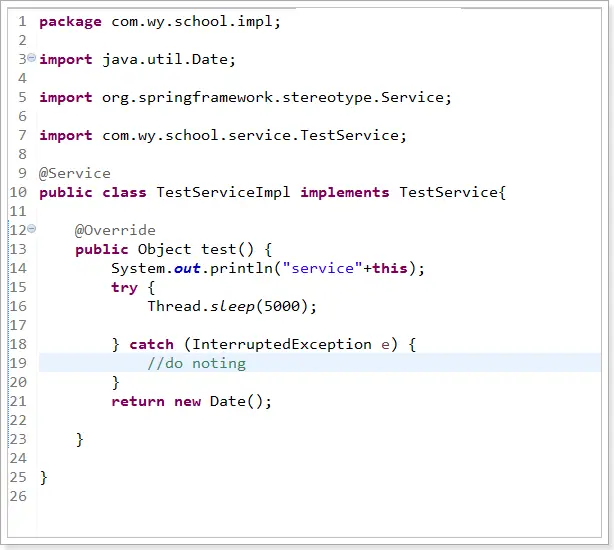Click line number 19 in the gutter

[x=18, y=364]
